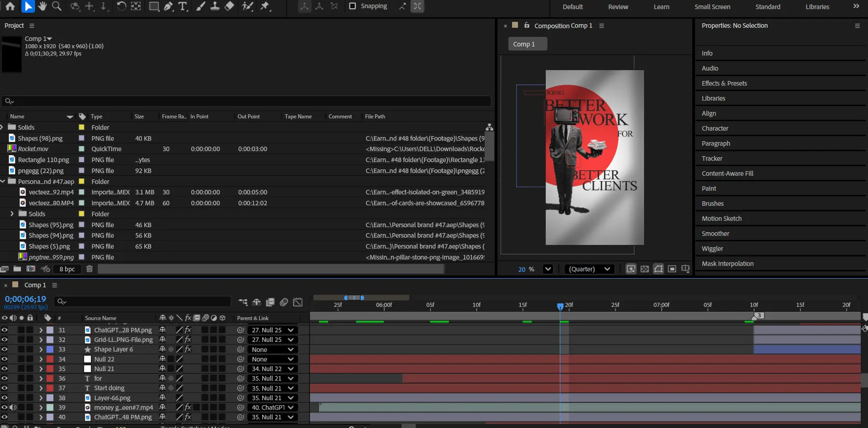Switch to the Review workspace
Image resolution: width=868 pixels, height=428 pixels.
(618, 7)
